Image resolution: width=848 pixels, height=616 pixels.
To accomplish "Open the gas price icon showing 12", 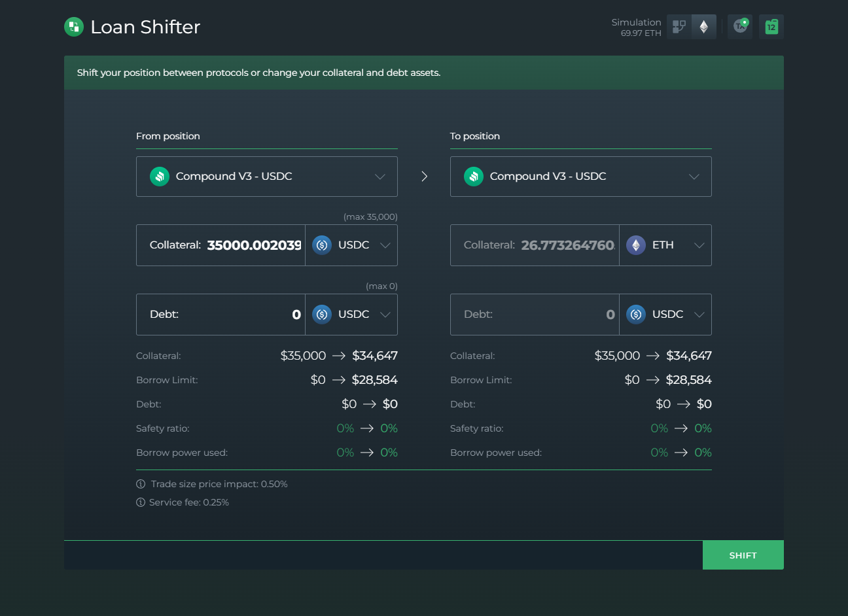I will (x=771, y=27).
